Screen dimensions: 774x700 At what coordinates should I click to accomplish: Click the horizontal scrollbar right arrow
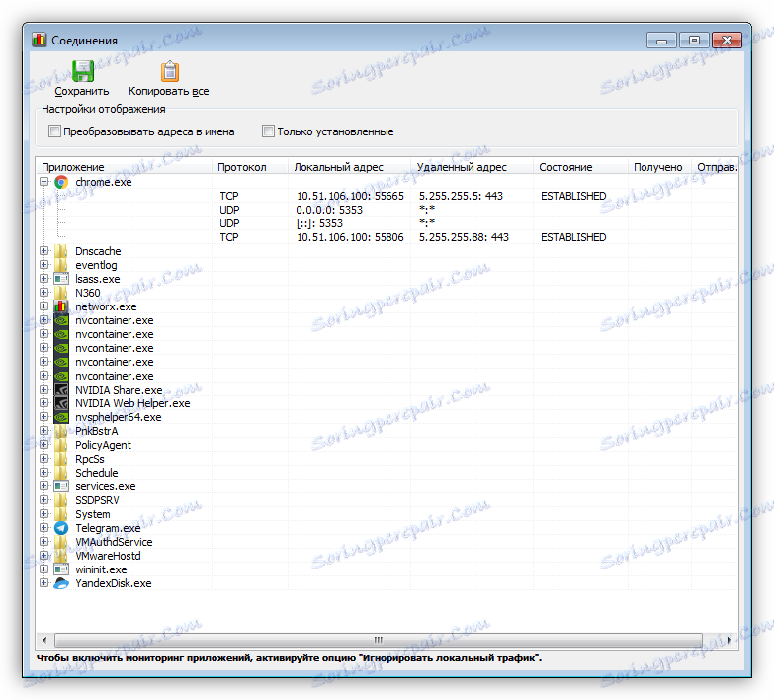[x=730, y=640]
